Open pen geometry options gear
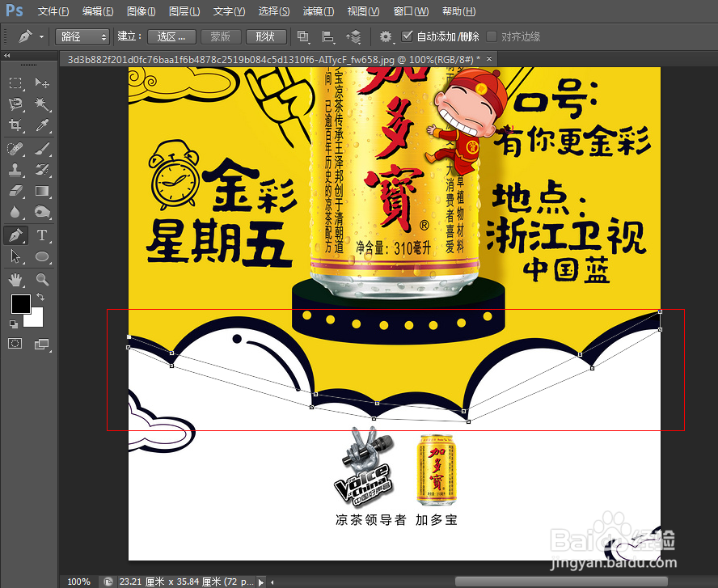 tap(386, 36)
